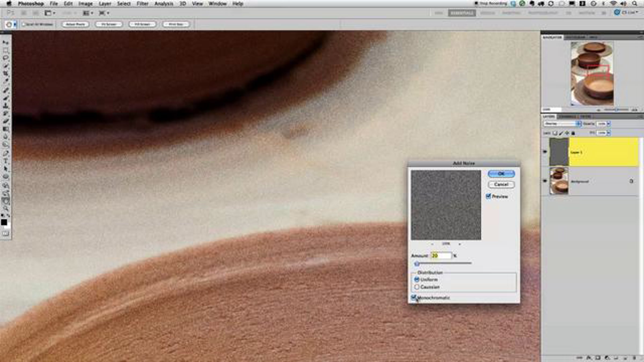Open the Filter menu
The width and height of the screenshot is (644, 362).
[142, 4]
